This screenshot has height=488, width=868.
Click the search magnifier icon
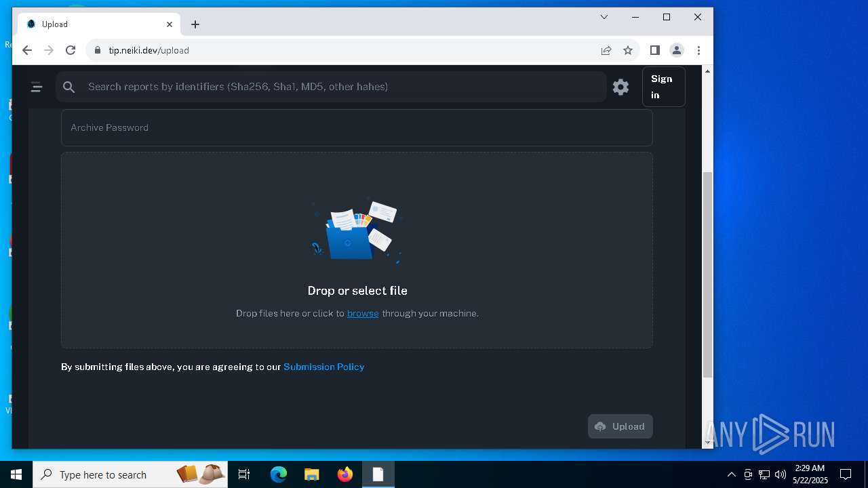pos(68,87)
